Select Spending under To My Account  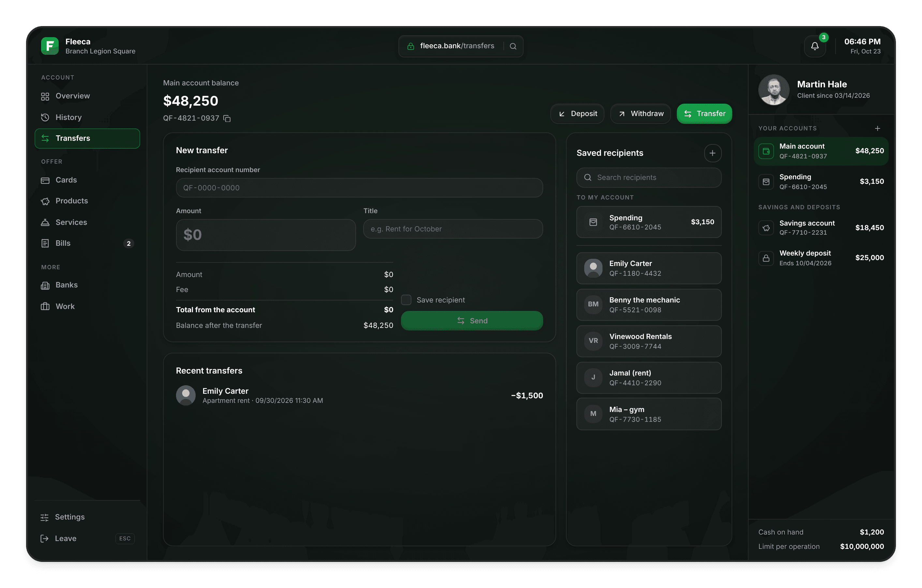pos(649,222)
